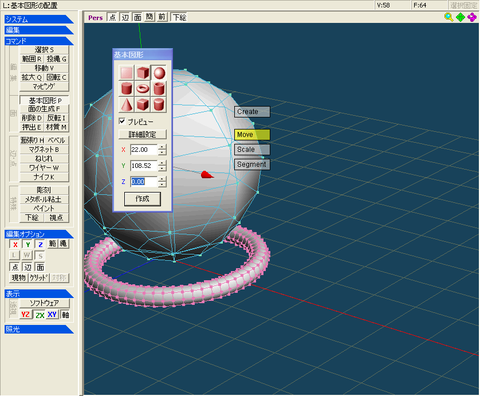
Task: Toggle 点 display in the viewport toolbar
Action: (113, 17)
